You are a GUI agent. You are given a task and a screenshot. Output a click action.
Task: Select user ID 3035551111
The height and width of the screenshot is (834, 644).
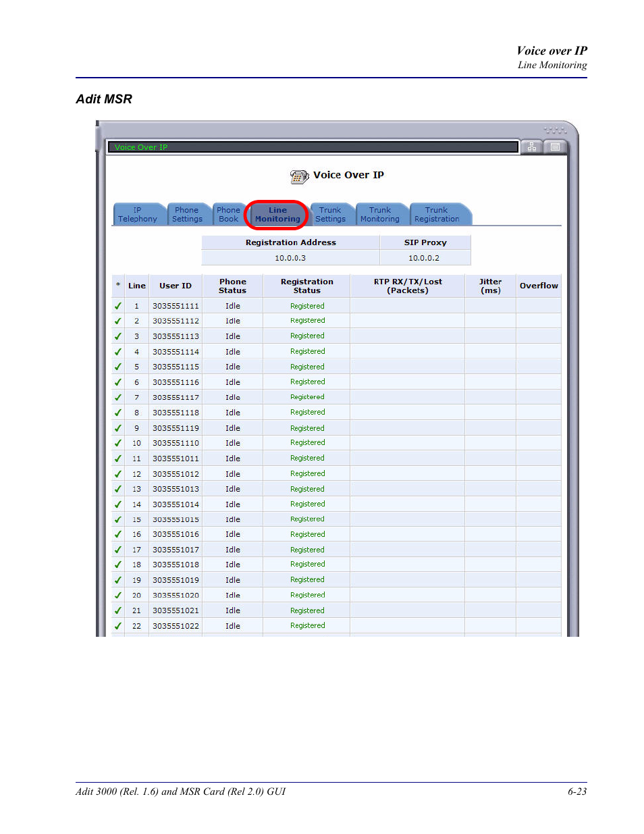tap(176, 306)
